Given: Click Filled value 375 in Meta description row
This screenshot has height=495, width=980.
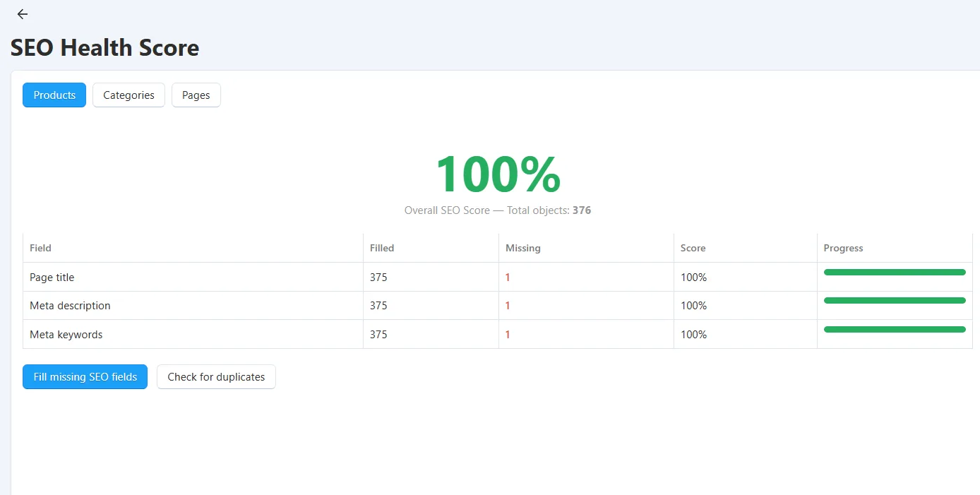Looking at the screenshot, I should coord(378,306).
